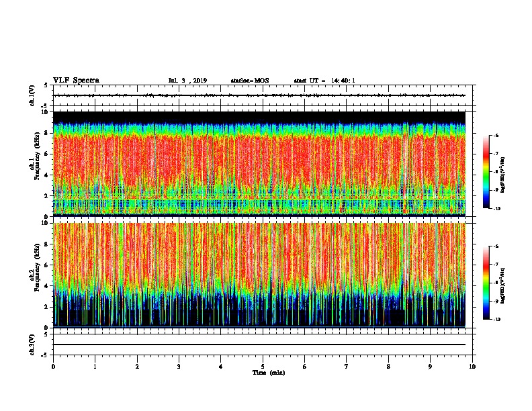Click the "-10" label on ch.2 color bar
532x411 pixels.
(x=496, y=320)
